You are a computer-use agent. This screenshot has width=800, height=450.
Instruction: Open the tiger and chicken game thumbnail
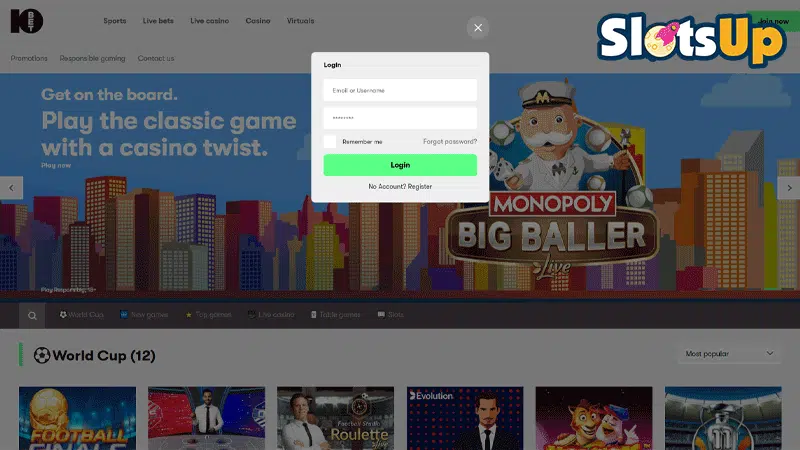[x=594, y=418]
